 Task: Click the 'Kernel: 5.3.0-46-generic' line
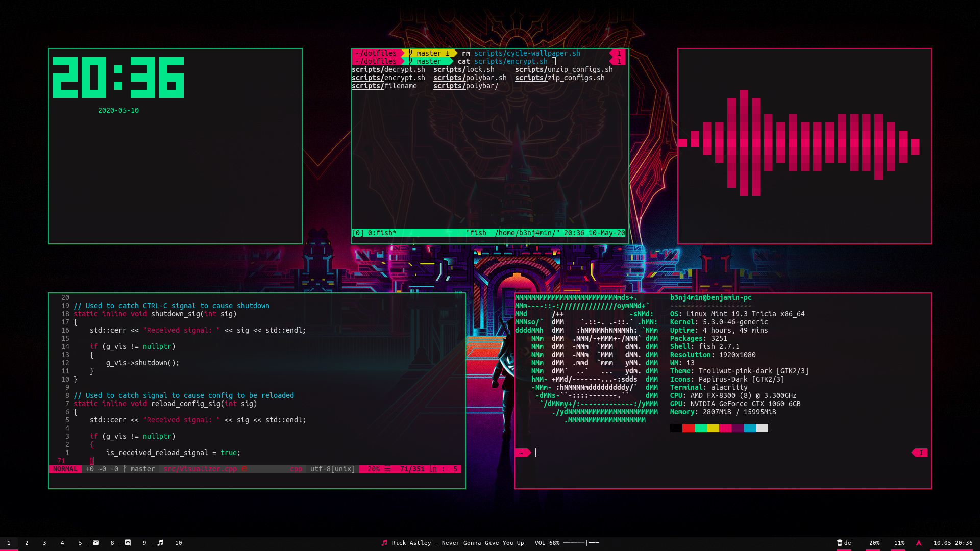coord(719,322)
